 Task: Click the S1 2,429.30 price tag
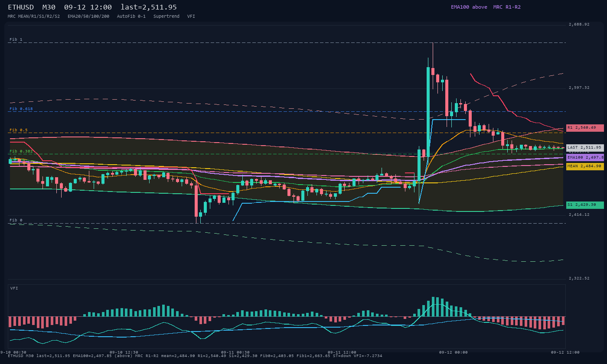[x=585, y=205]
